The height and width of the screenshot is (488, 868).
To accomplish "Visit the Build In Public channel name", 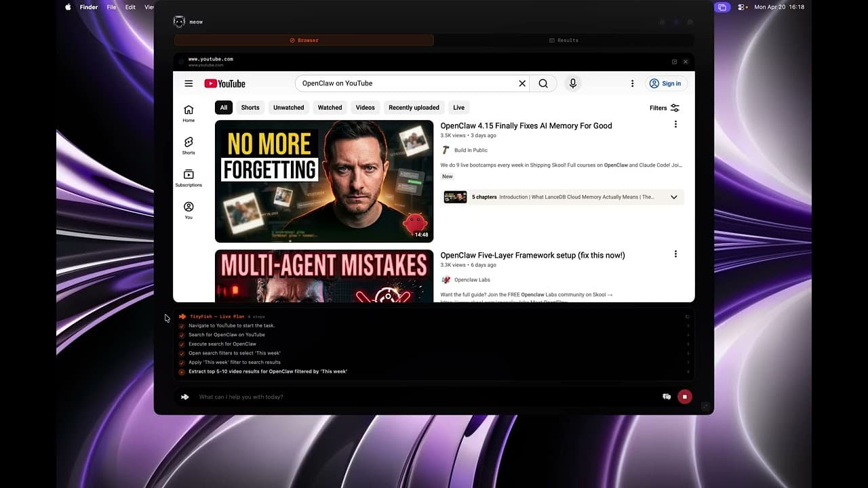I will (471, 150).
